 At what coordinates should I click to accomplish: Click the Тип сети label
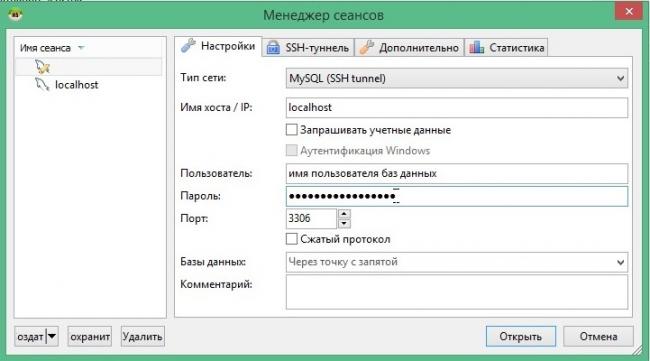coord(203,78)
